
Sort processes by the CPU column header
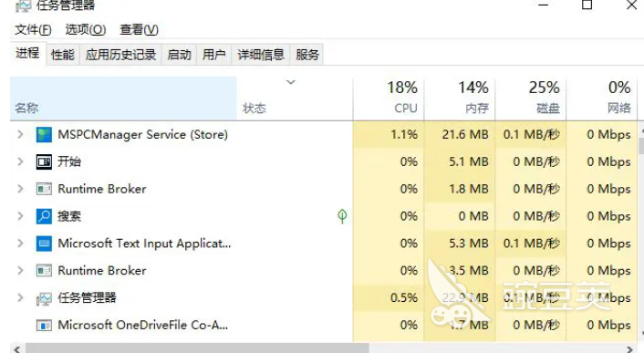389,98
